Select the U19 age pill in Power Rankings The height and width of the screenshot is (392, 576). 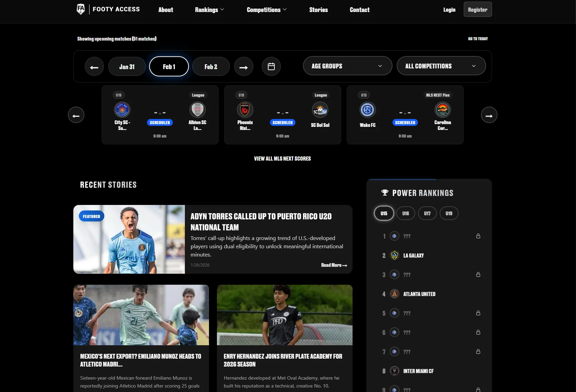(449, 213)
